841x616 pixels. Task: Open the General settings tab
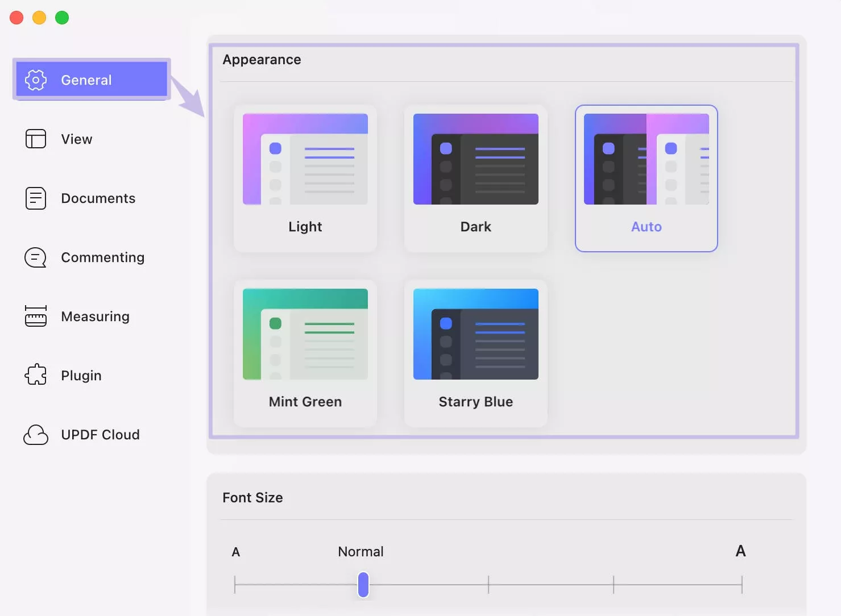92,80
